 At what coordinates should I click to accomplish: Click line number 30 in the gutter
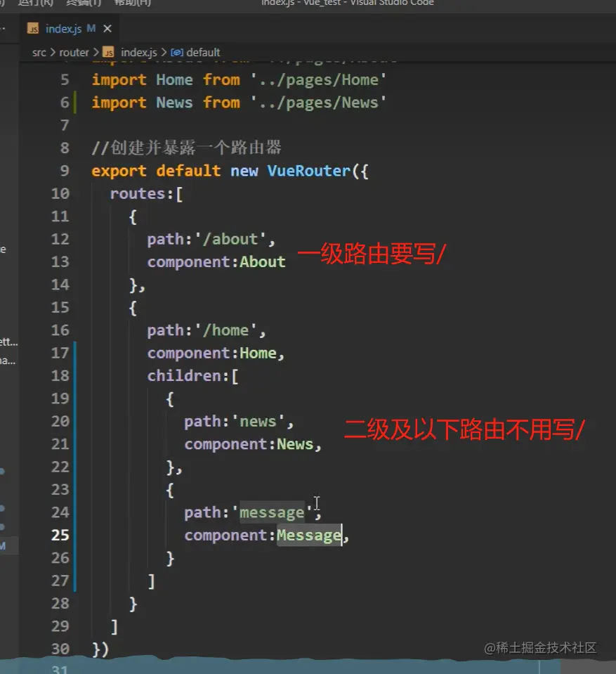tap(60, 649)
